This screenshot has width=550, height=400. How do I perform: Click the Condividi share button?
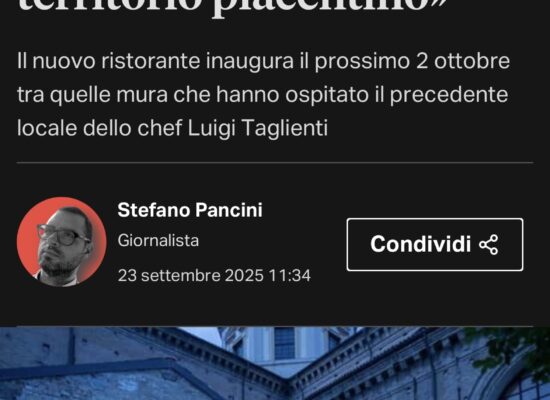click(435, 244)
